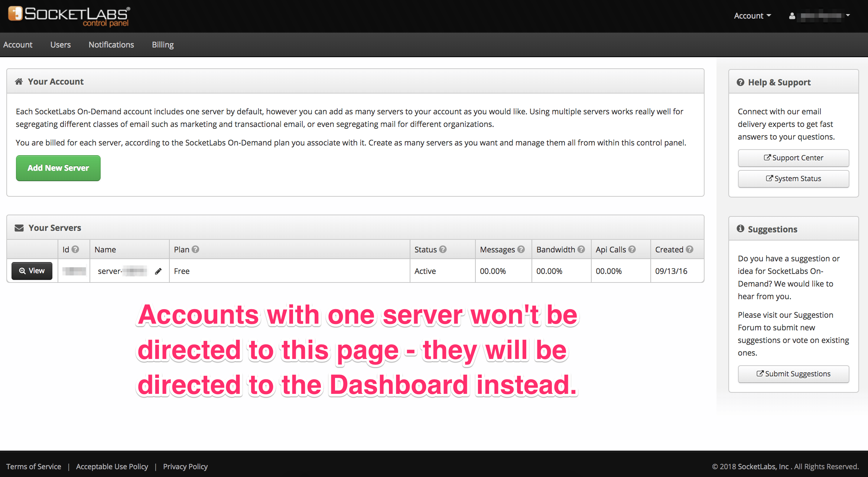This screenshot has height=477, width=868.
Task: Click the help icon next to Messages column
Action: point(521,249)
